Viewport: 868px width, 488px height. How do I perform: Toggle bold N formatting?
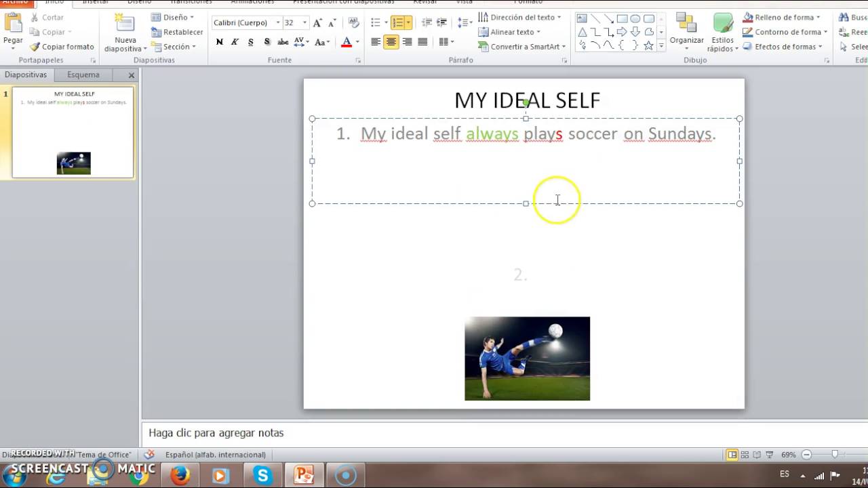point(219,42)
